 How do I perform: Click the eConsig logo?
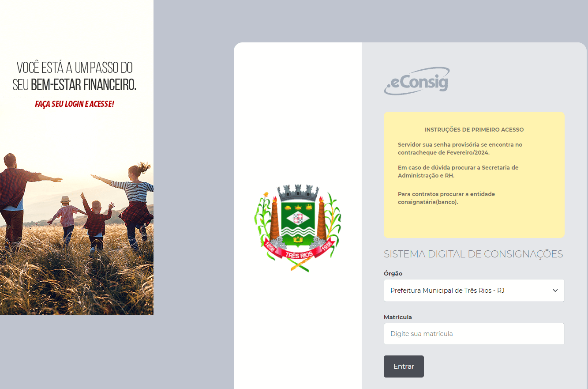tap(417, 81)
